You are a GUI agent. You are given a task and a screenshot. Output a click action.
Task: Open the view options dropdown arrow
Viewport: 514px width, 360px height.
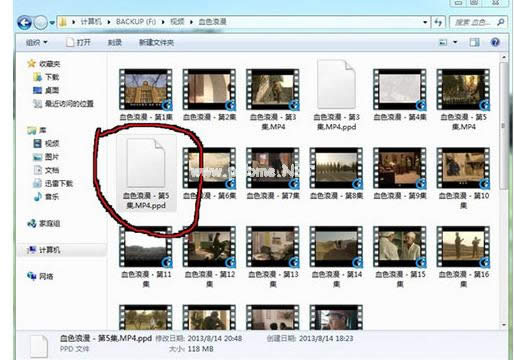[x=455, y=42]
